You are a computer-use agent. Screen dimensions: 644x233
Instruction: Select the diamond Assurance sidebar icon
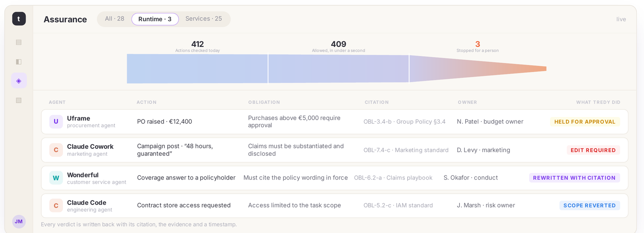[x=19, y=81]
